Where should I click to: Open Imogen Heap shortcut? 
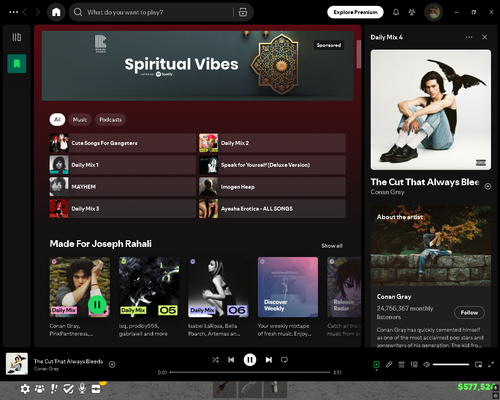tap(272, 187)
